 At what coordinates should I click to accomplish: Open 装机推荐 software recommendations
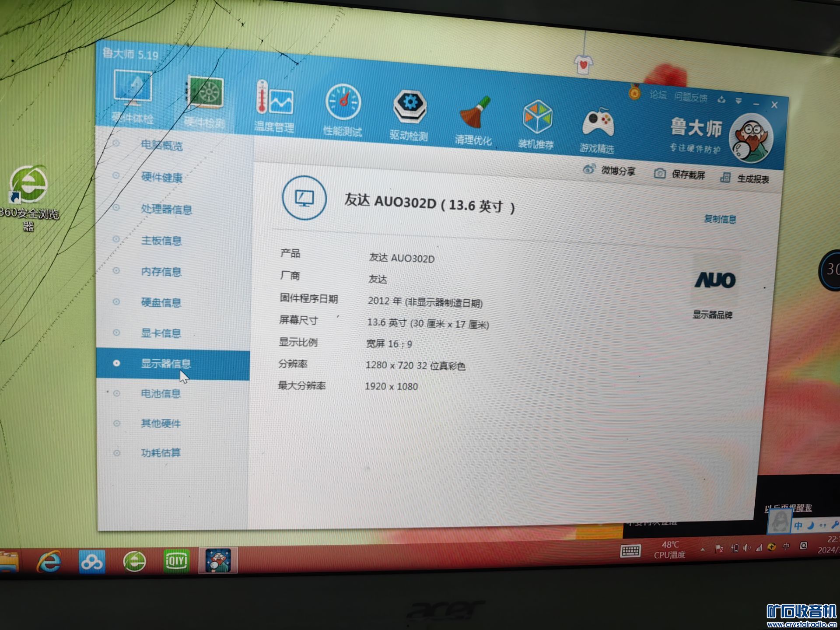(x=536, y=124)
